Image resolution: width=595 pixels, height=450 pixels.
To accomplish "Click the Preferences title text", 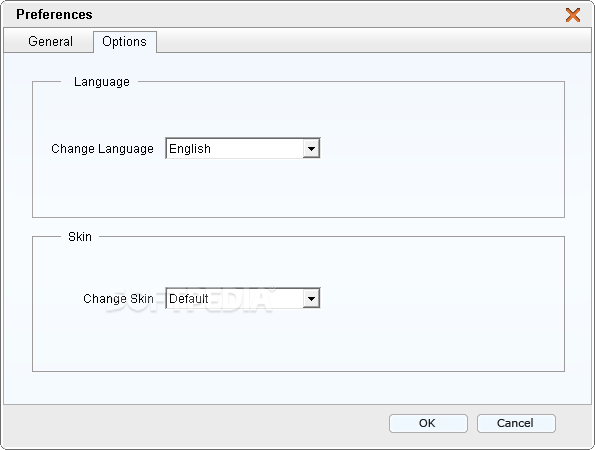I will (54, 14).
